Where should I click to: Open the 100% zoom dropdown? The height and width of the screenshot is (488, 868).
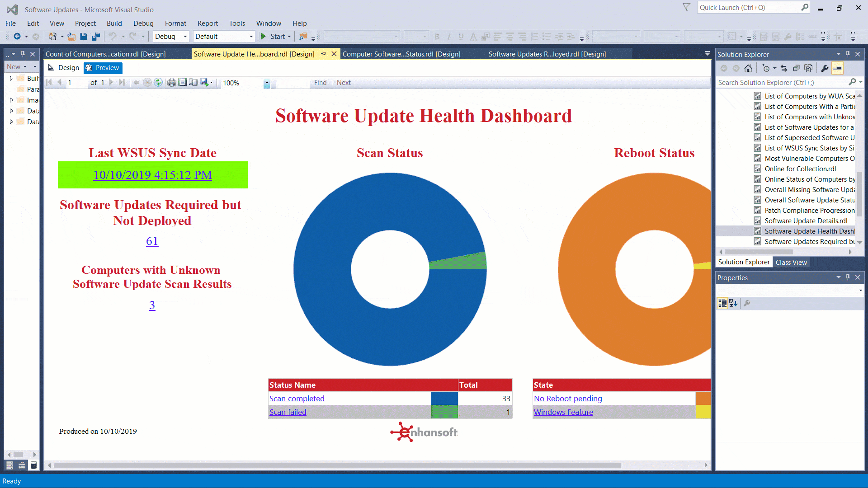tap(267, 83)
